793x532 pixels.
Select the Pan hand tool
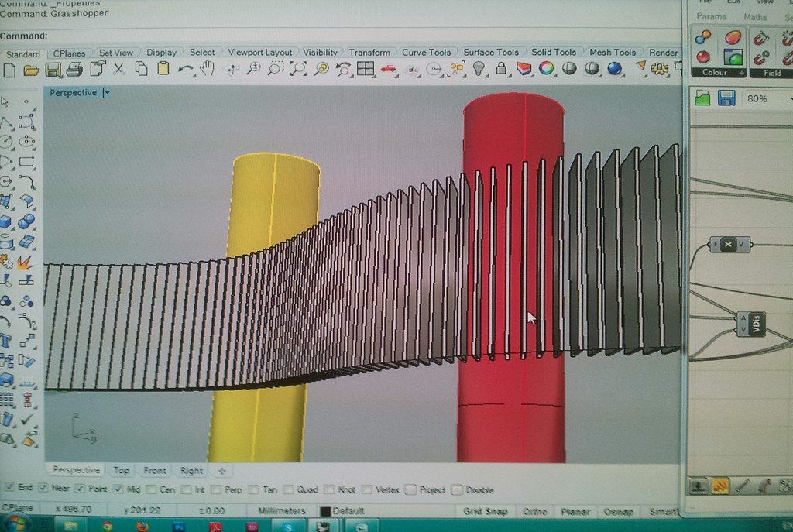tap(207, 69)
